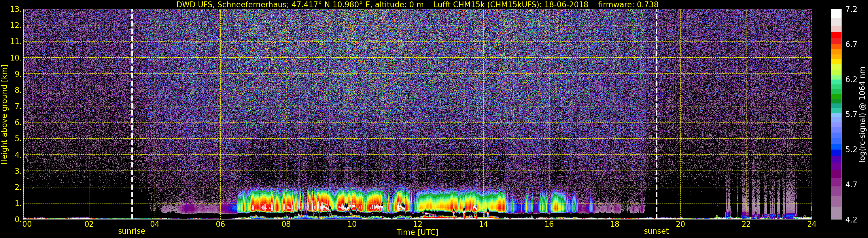Click the yellow segment of the colorbar
The height and width of the screenshot is (238, 868).
click(836, 62)
